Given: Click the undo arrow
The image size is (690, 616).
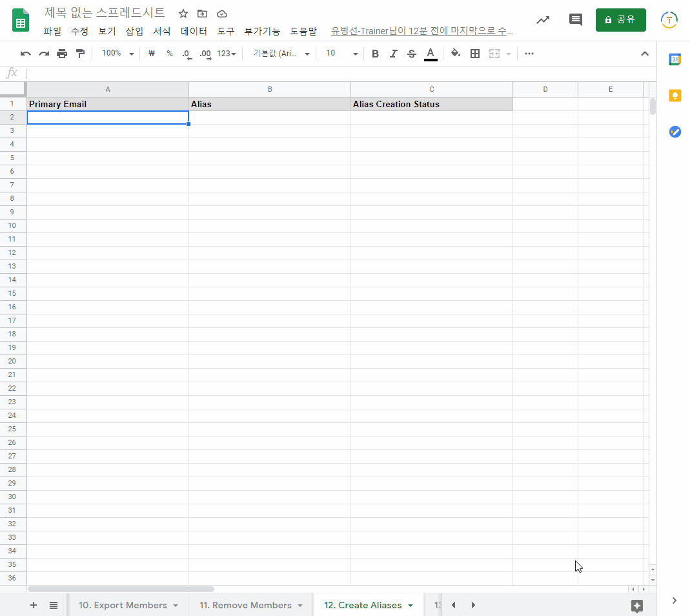Looking at the screenshot, I should 26,54.
